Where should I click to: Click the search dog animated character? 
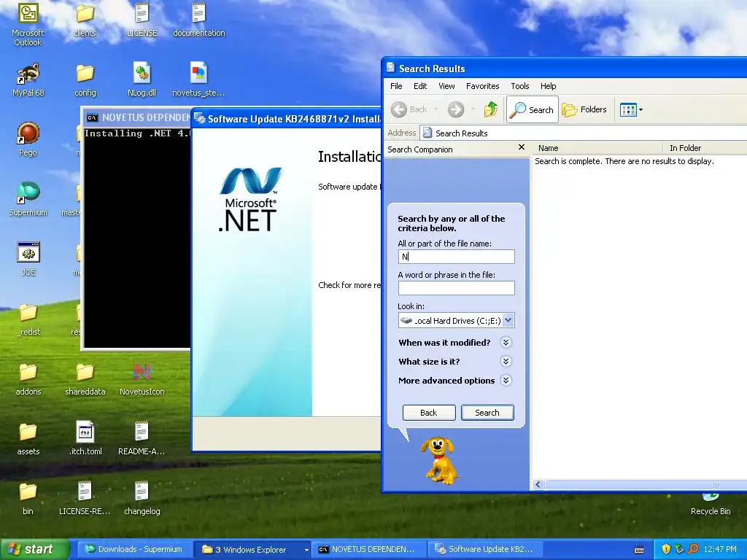439,461
